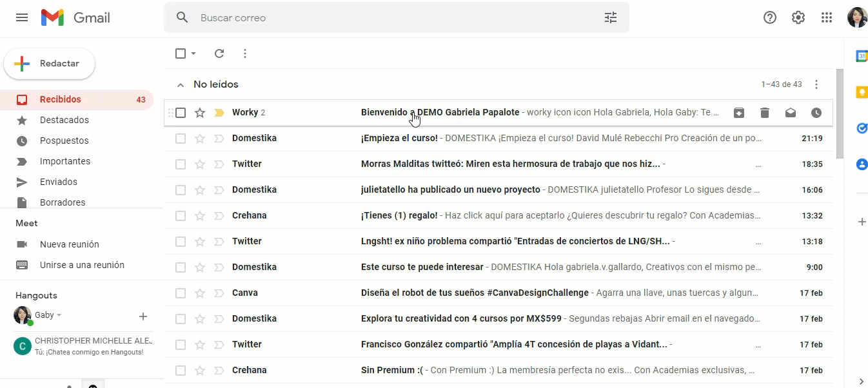
Task: Check the Twitter Morras Malditas email
Action: pyautogui.click(x=181, y=164)
